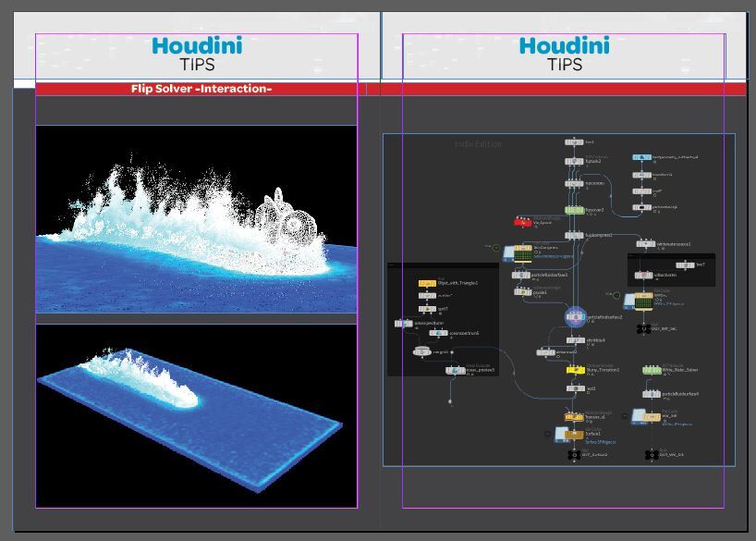Click the oceanspectrum6 node
This screenshot has width=756, height=541.
point(438,333)
